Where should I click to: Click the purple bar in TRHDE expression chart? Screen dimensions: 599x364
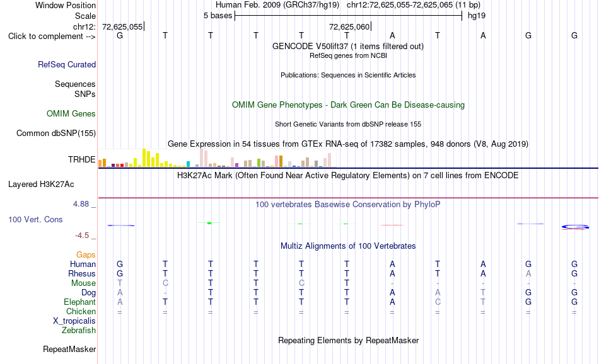pos(236,165)
